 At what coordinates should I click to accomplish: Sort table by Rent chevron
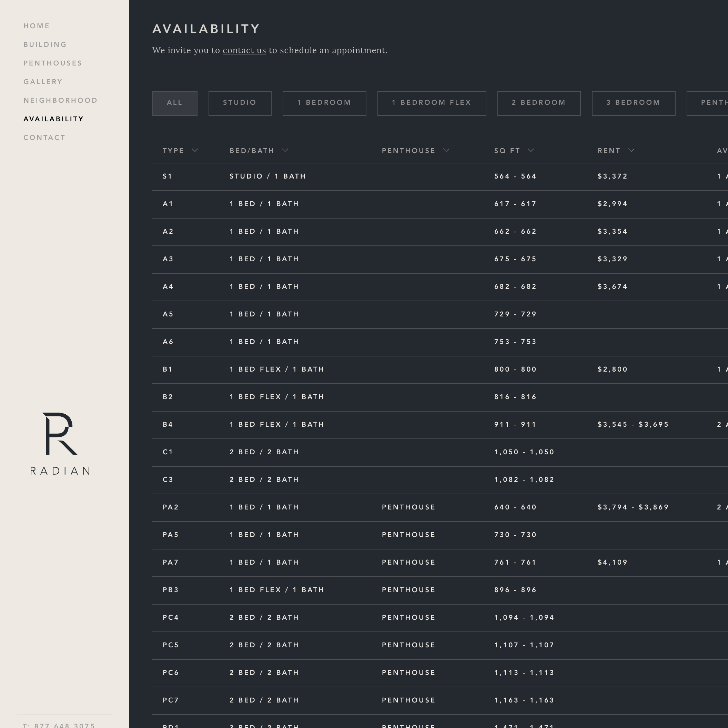pos(631,150)
